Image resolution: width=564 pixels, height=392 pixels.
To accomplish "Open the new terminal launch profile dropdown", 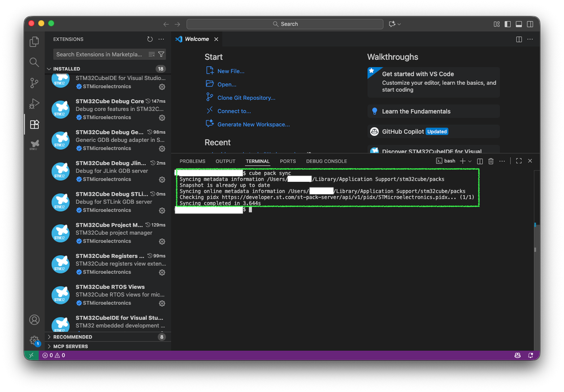I will (470, 161).
